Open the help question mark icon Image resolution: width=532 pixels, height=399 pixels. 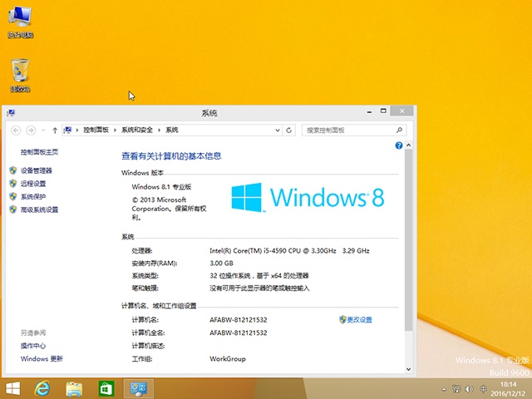pos(399,145)
